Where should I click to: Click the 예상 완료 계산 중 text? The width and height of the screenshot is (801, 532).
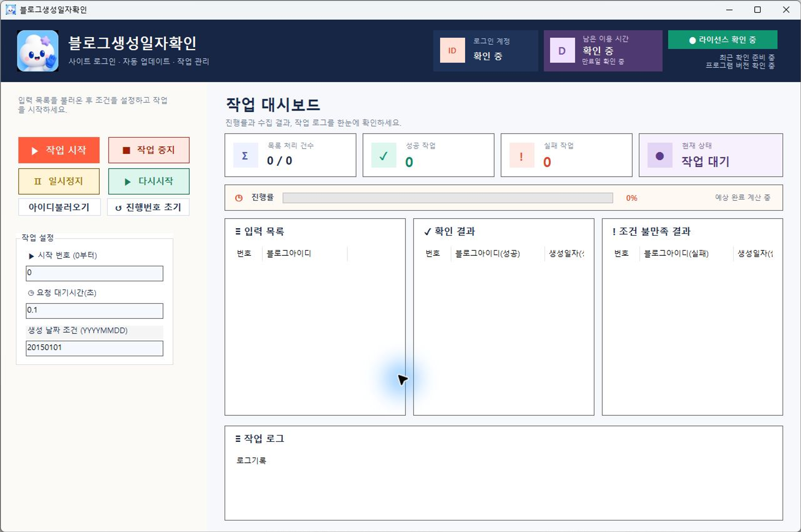point(742,198)
